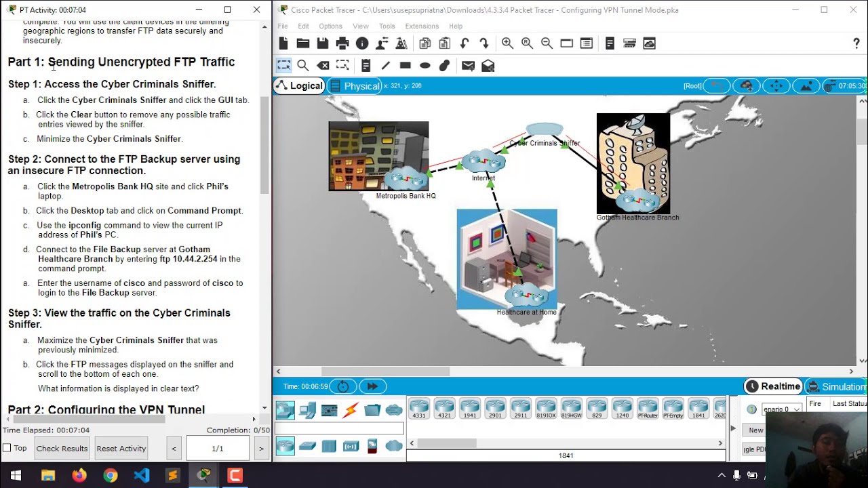
Task: Zoom out of the workspace
Action: [547, 43]
